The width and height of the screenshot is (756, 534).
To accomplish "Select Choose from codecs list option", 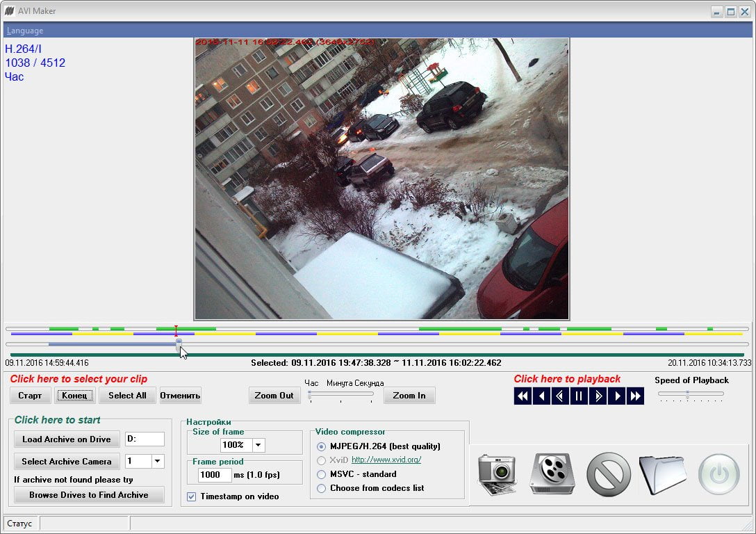I will point(321,488).
